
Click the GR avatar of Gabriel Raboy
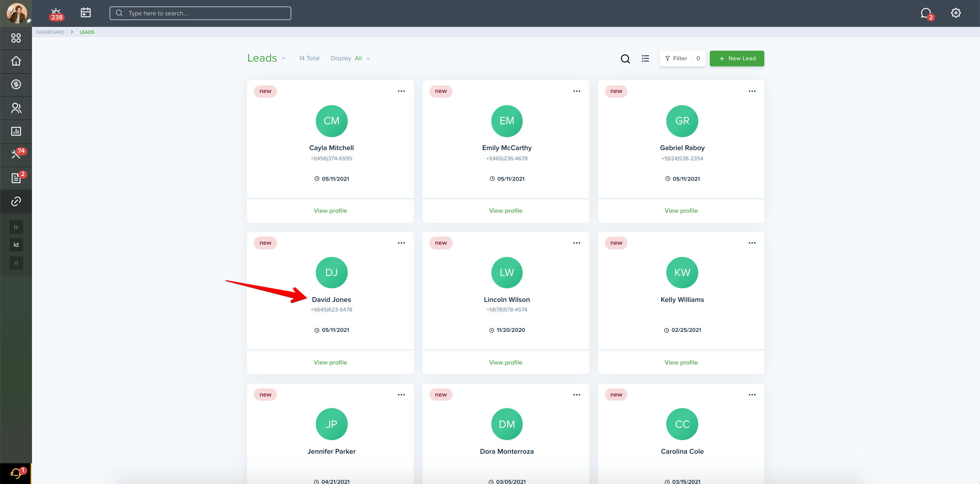click(x=682, y=121)
